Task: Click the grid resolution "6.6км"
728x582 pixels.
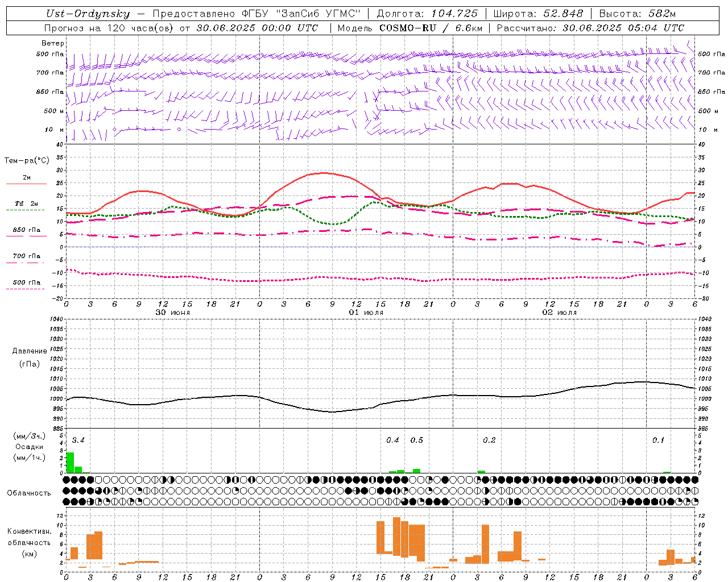Action: point(469,28)
